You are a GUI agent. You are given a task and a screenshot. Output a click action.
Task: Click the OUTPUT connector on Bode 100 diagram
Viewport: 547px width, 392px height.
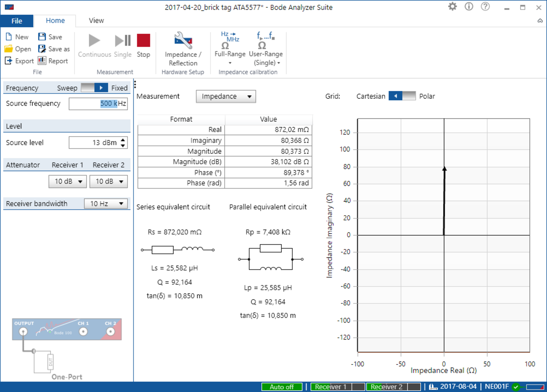(22, 332)
